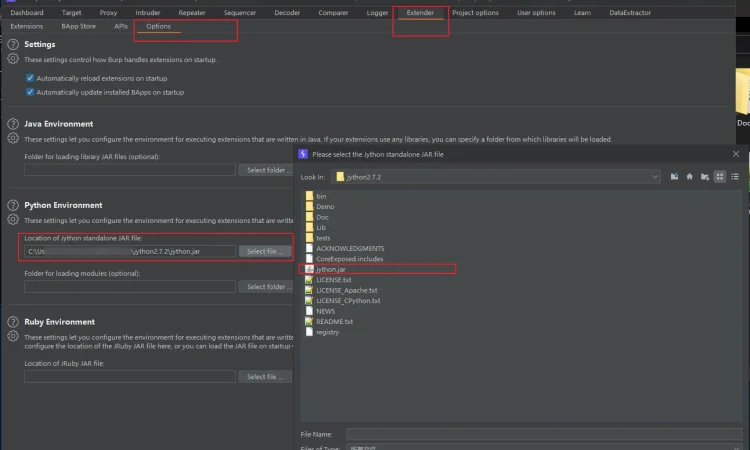Image resolution: width=750 pixels, height=450 pixels.
Task: Toggle automatically reload extensions on startup
Action: click(x=30, y=78)
